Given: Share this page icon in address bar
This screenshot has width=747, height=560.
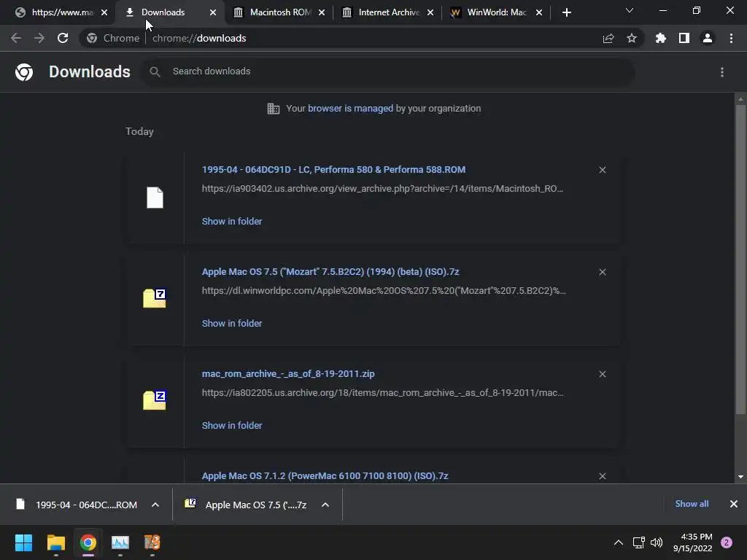Looking at the screenshot, I should [x=608, y=39].
